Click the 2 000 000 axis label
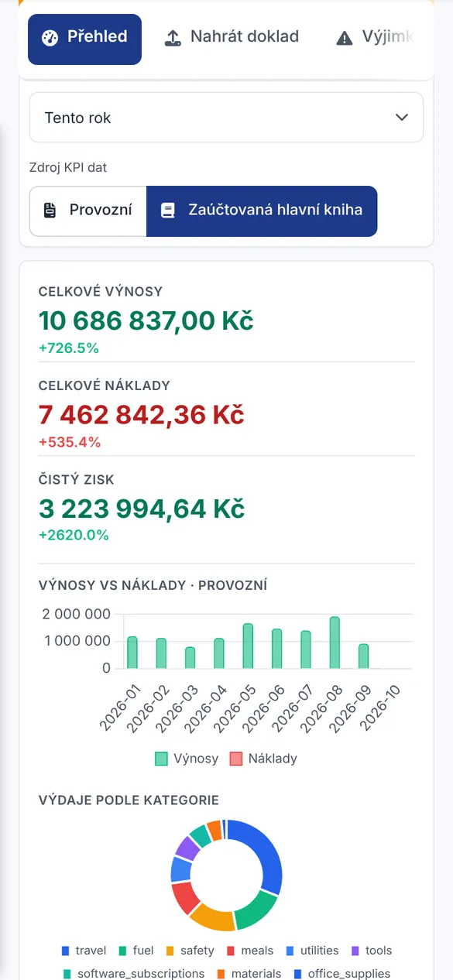 click(77, 615)
